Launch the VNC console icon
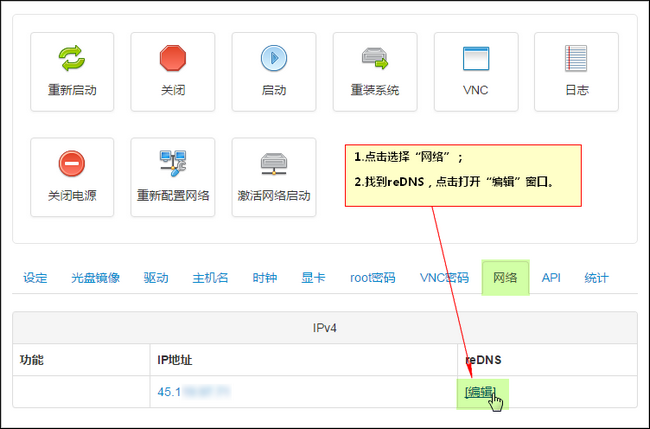This screenshot has width=650, height=429. [476, 59]
